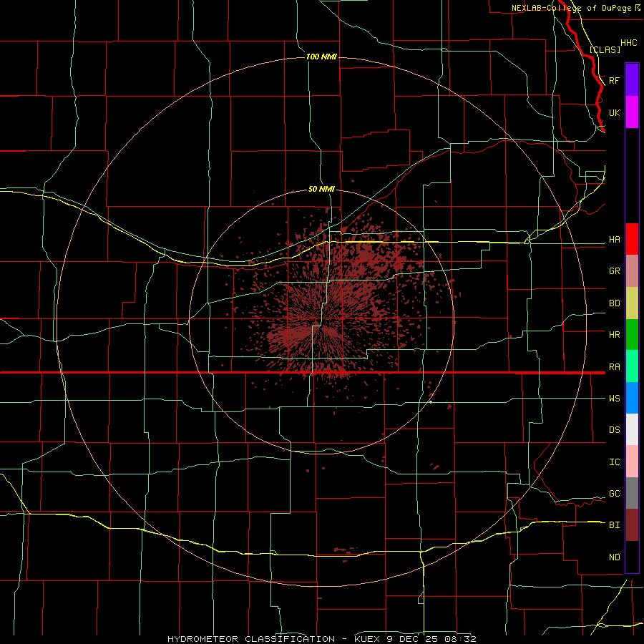
Task: Click the red HA legend color swatch
Action: tap(632, 239)
